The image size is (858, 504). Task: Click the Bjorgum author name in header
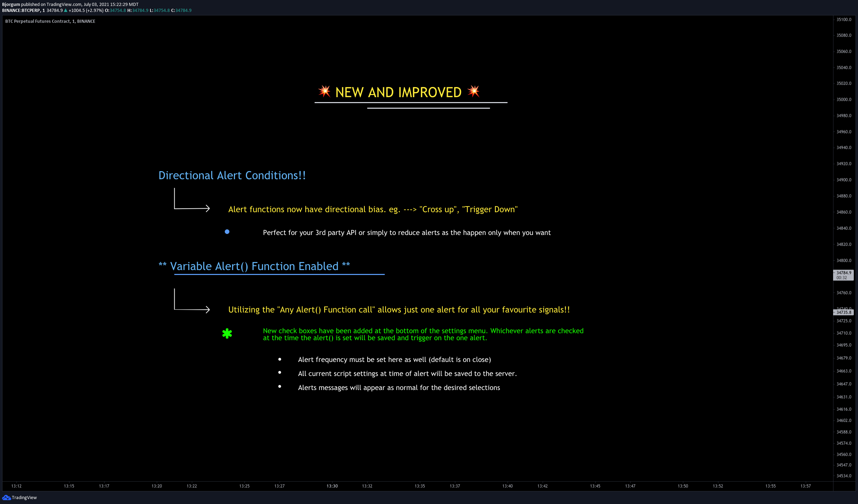(x=11, y=5)
